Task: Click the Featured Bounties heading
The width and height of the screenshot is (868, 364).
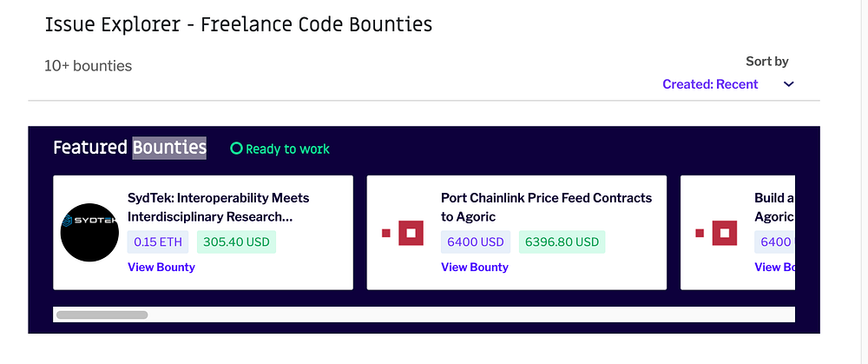Action: tap(130, 148)
